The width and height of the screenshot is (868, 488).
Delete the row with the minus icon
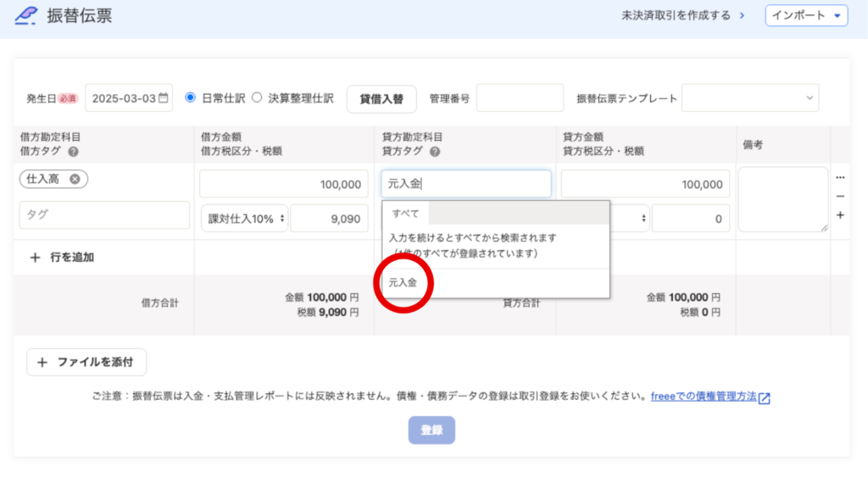[840, 197]
